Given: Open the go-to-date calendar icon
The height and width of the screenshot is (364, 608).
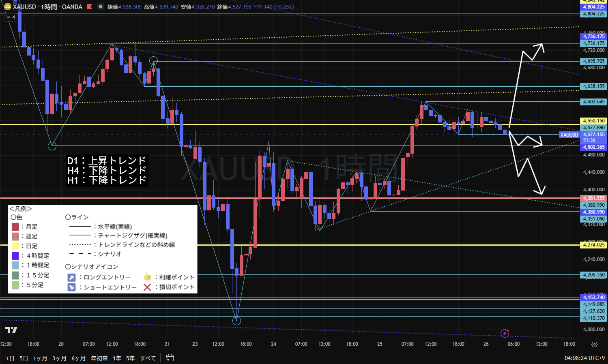Looking at the screenshot, I should (170, 358).
